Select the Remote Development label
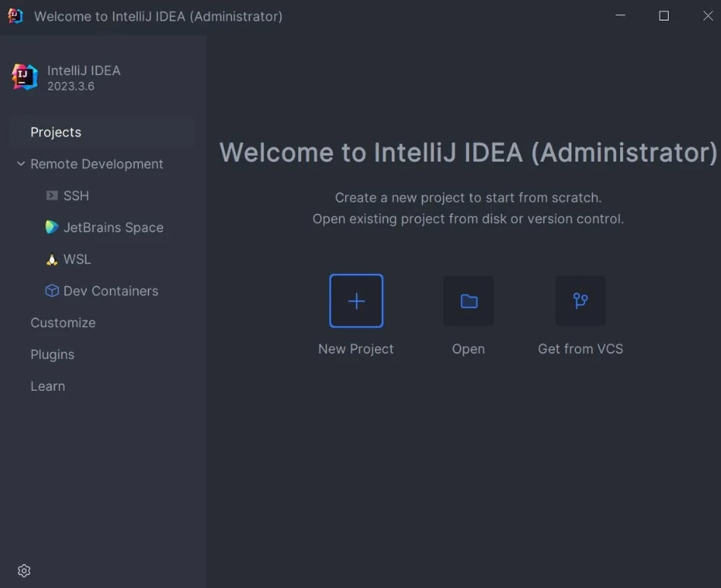This screenshot has height=588, width=721. [x=96, y=164]
